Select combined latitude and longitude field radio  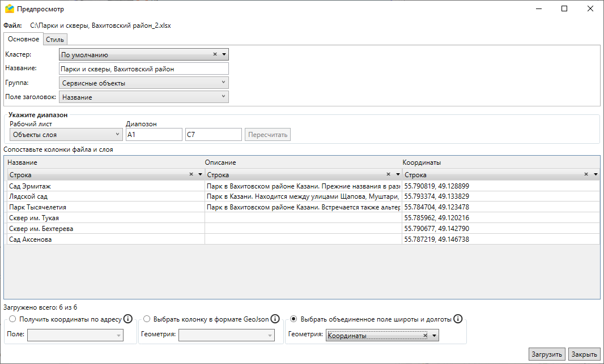click(x=294, y=319)
